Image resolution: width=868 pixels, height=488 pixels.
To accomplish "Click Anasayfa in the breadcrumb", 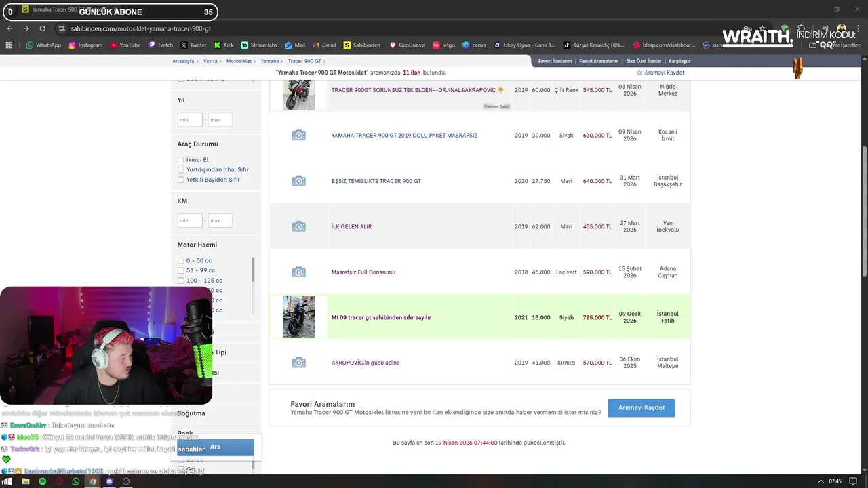I will pos(183,61).
